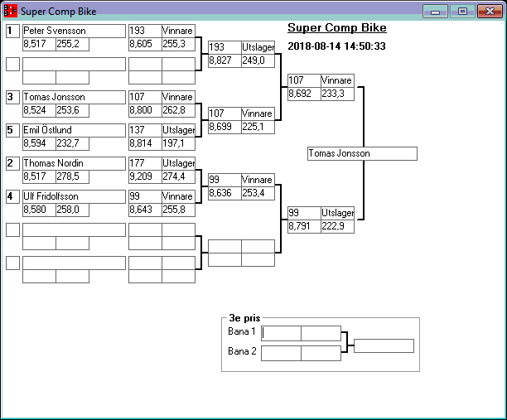
Task: Select the Thomas Nordin name field
Action: (73, 163)
